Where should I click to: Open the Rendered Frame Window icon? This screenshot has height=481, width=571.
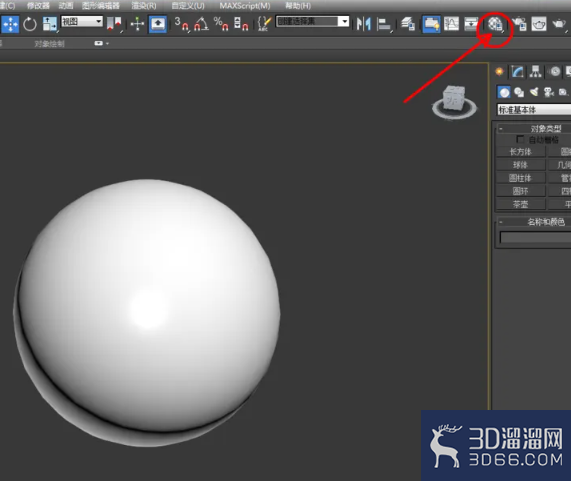point(539,24)
